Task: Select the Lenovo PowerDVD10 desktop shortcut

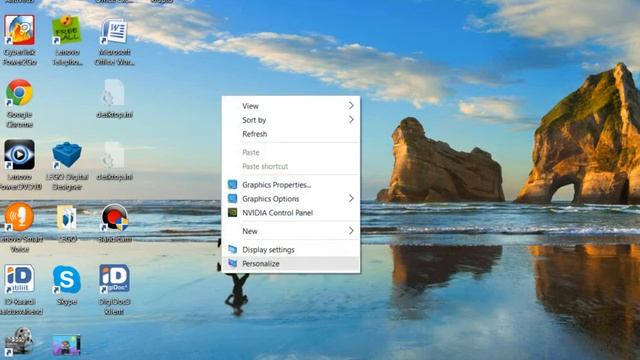Action: click(20, 165)
